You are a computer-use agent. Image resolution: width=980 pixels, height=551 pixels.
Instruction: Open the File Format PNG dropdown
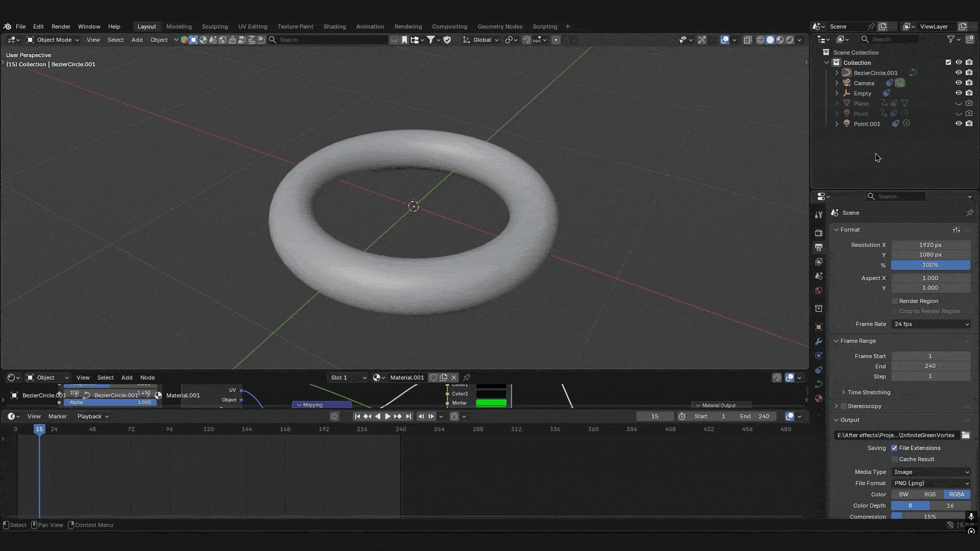click(930, 483)
